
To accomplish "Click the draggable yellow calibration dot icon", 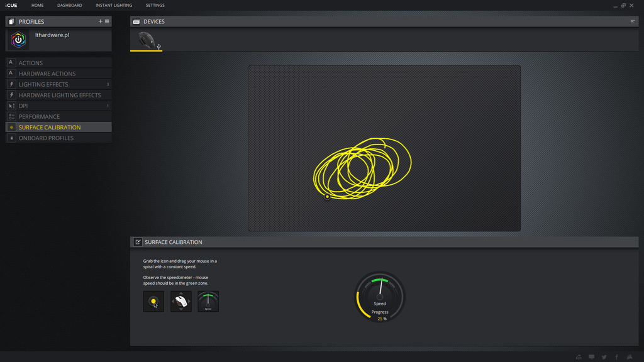I will 153,301.
